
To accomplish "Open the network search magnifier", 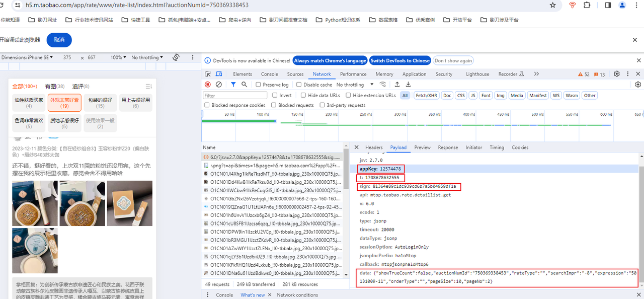I will click(244, 85).
